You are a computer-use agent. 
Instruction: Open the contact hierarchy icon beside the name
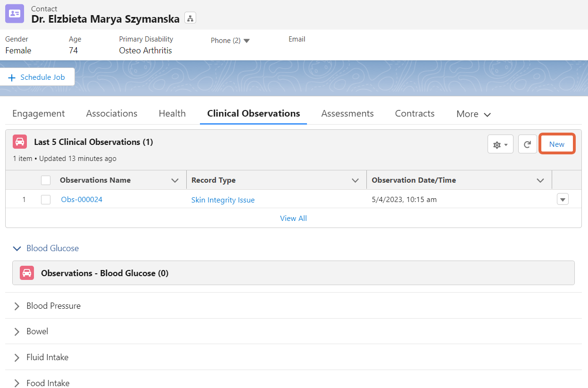pos(190,18)
